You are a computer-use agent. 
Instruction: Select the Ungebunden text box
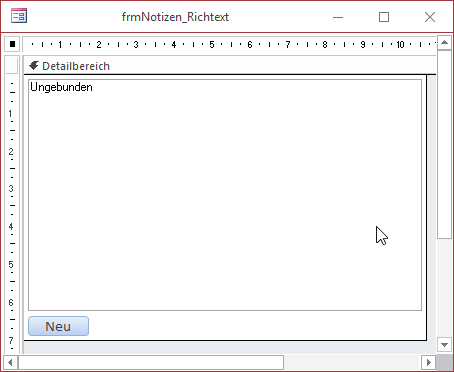(225, 195)
